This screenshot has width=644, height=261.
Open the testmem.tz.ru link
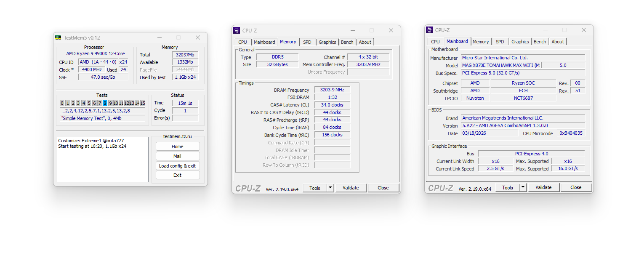click(178, 137)
